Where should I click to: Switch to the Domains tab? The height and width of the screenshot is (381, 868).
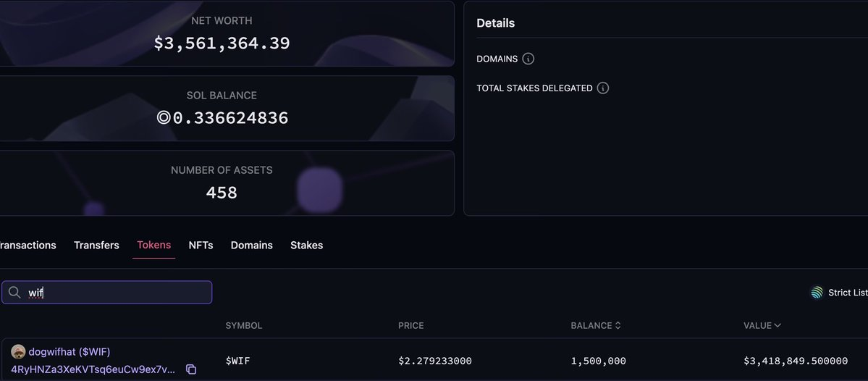252,246
